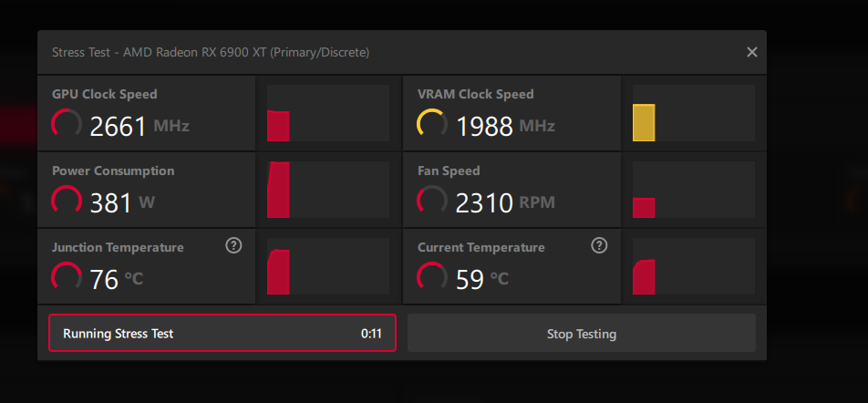Click the 2310 RPM fan speed reading
This screenshot has height=403, width=868.
tap(484, 202)
